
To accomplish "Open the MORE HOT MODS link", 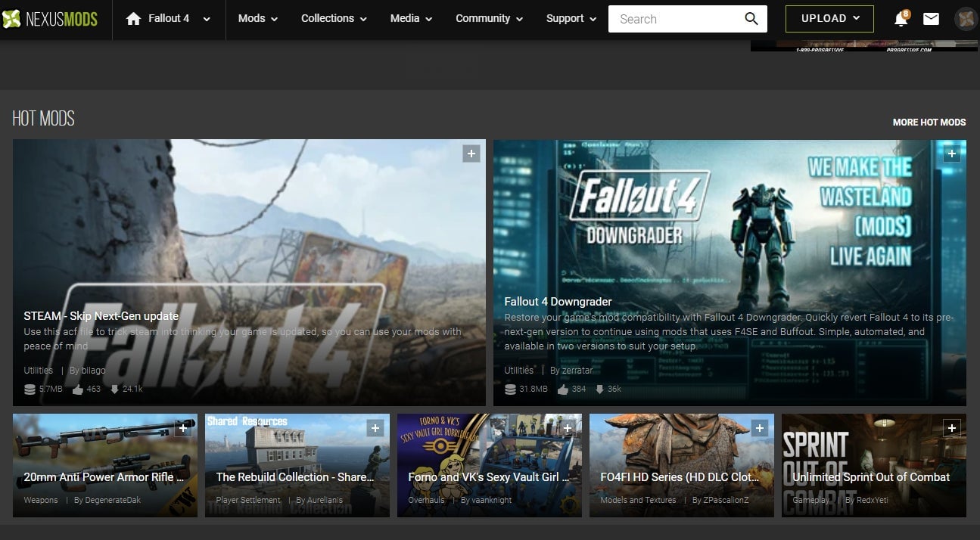I will [x=929, y=122].
